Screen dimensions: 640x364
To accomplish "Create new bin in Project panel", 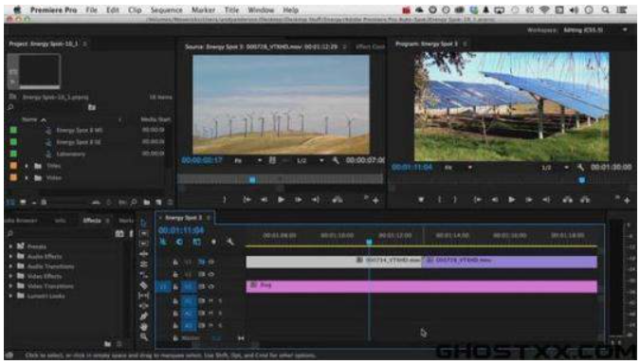I will (x=146, y=202).
